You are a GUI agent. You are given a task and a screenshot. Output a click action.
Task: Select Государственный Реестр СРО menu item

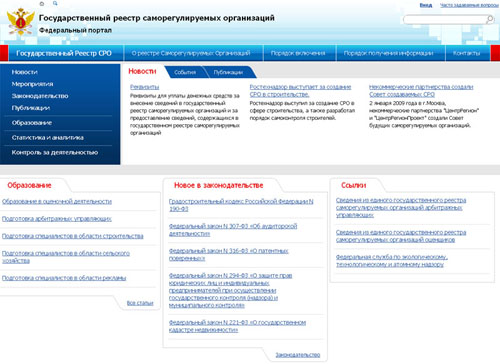pyautogui.click(x=64, y=53)
